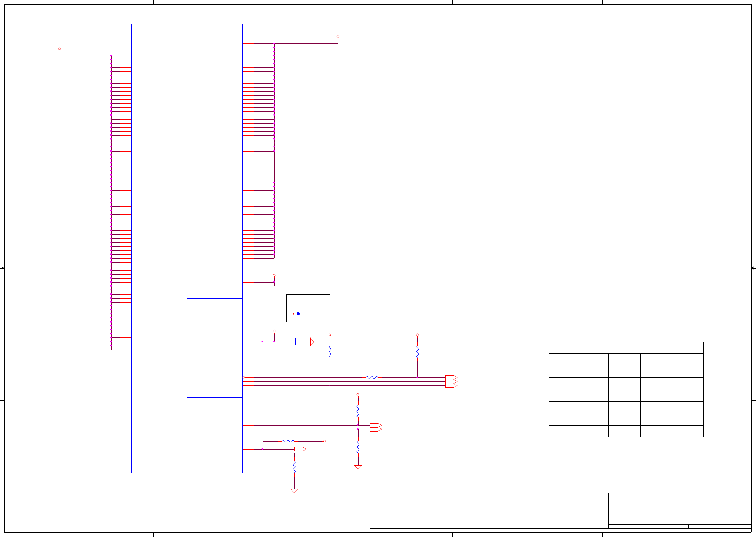Click the power node circle feeding the right-side pin bus
The image size is (756, 537).
tap(338, 37)
